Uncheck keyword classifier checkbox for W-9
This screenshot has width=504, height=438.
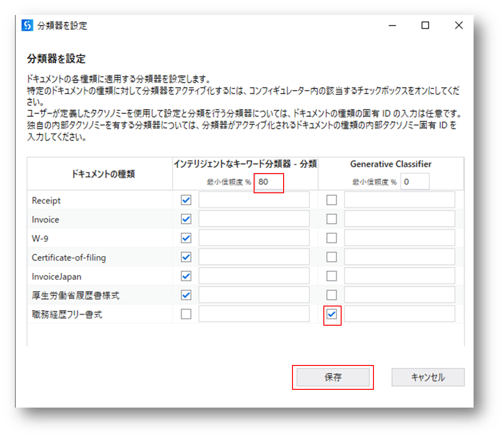tap(186, 238)
